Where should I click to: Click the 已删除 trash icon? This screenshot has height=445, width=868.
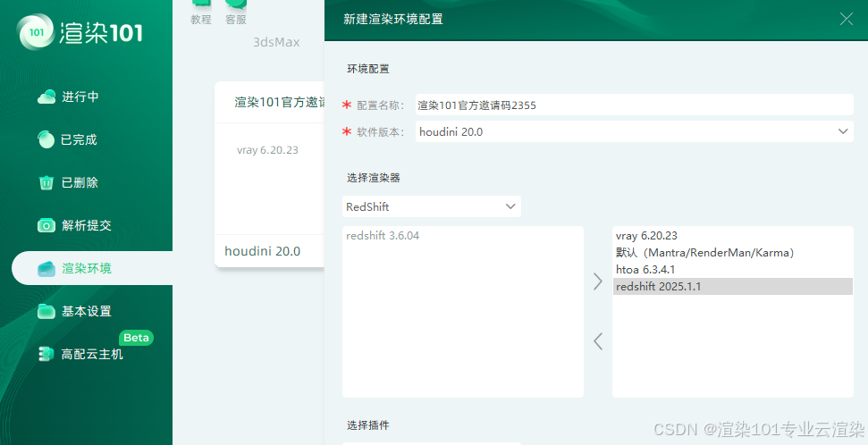46,182
